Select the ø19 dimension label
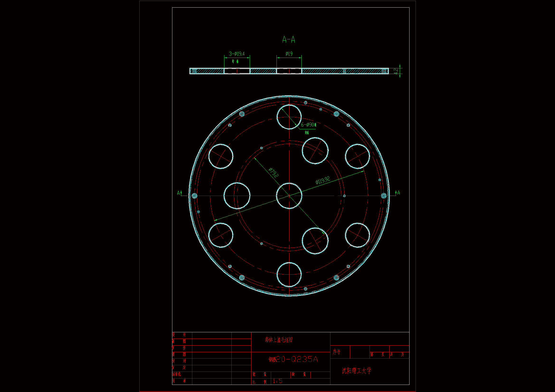555x392 pixels. click(x=289, y=54)
